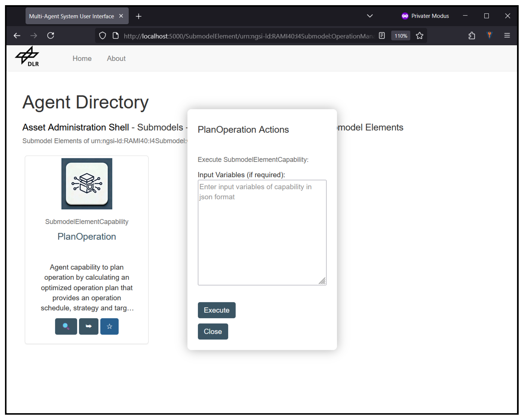Click the star favorite button on card

pos(109,326)
